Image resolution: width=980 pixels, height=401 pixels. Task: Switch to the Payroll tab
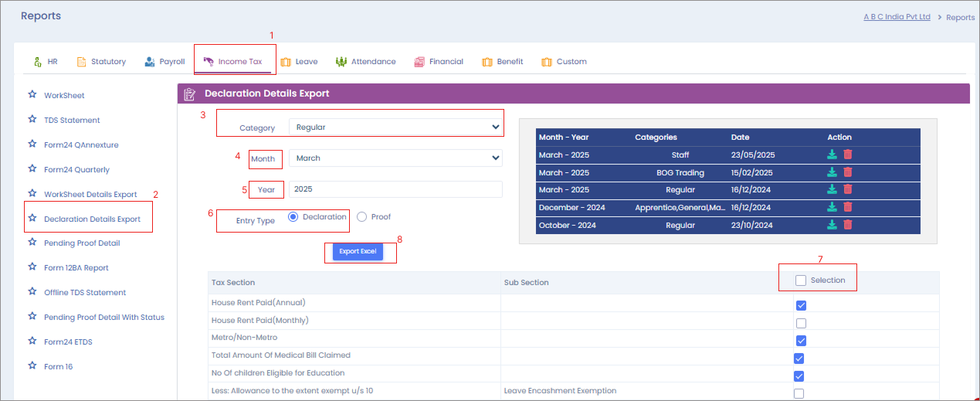tap(164, 62)
